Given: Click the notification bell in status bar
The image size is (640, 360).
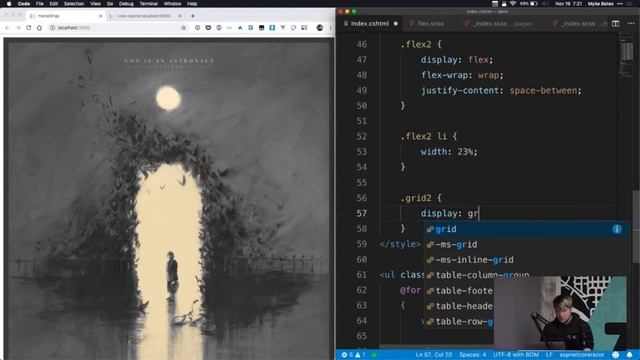Looking at the screenshot, I should pyautogui.click(x=629, y=355).
